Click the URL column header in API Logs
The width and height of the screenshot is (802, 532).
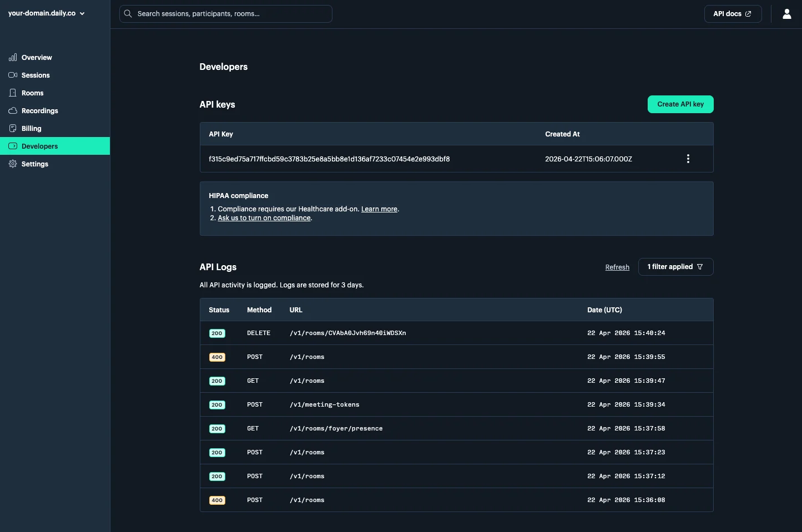296,310
